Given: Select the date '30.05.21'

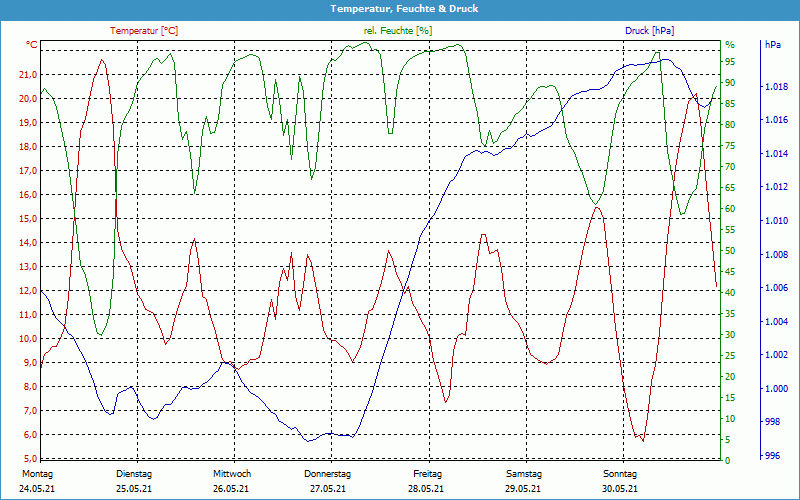Looking at the screenshot, I should coord(620,489).
